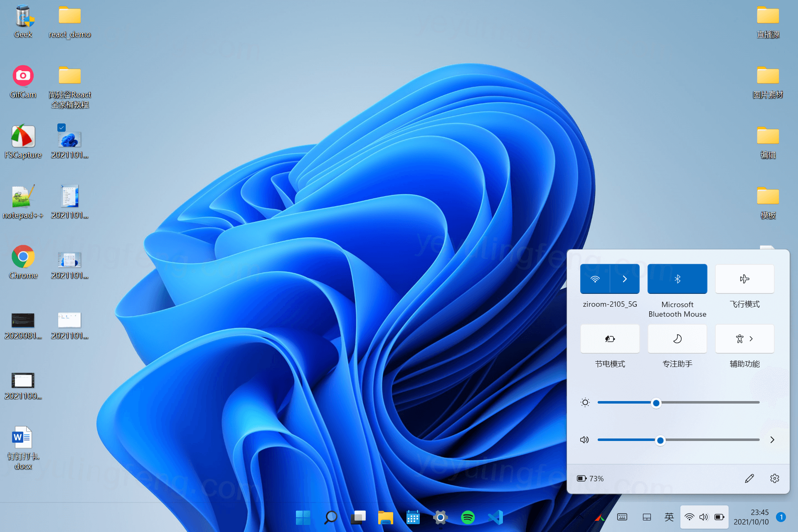
Task: Launch Visual Studio Code from taskbar
Action: [495, 517]
